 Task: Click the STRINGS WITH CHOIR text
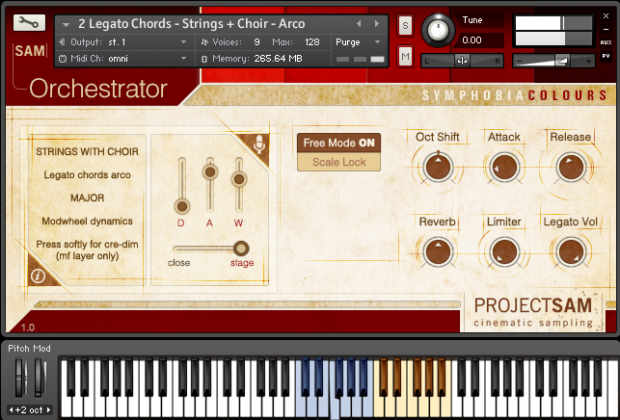(87, 151)
